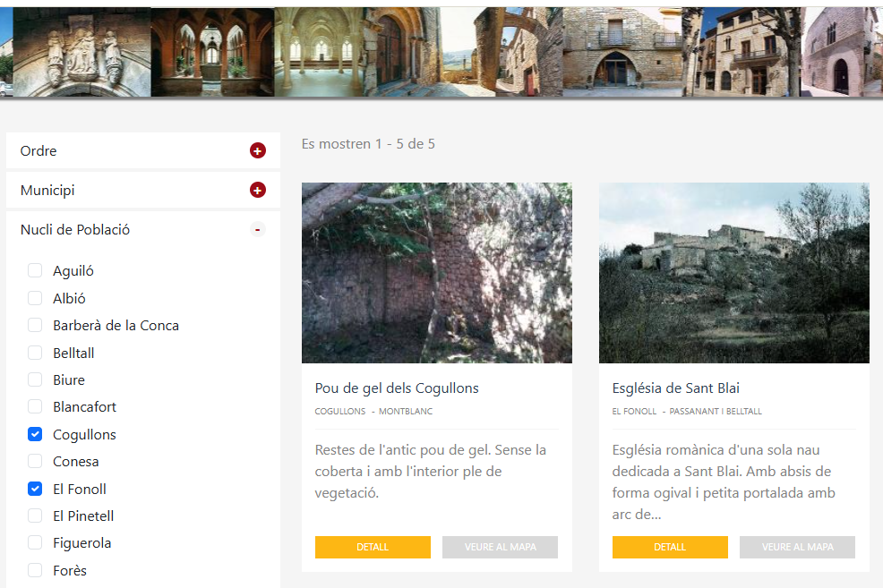
Task: Open the Ordre filter section
Action: (x=39, y=151)
